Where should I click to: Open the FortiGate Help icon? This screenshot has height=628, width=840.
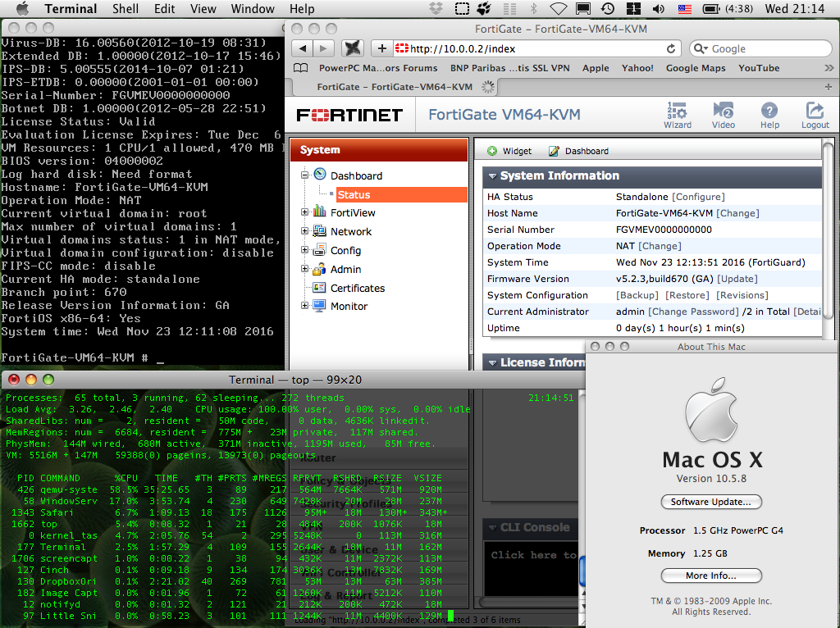pyautogui.click(x=769, y=115)
